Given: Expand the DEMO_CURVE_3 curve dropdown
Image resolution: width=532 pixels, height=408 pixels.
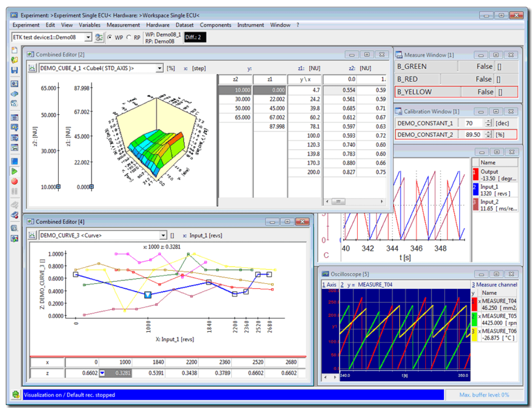Looking at the screenshot, I should click(x=164, y=235).
